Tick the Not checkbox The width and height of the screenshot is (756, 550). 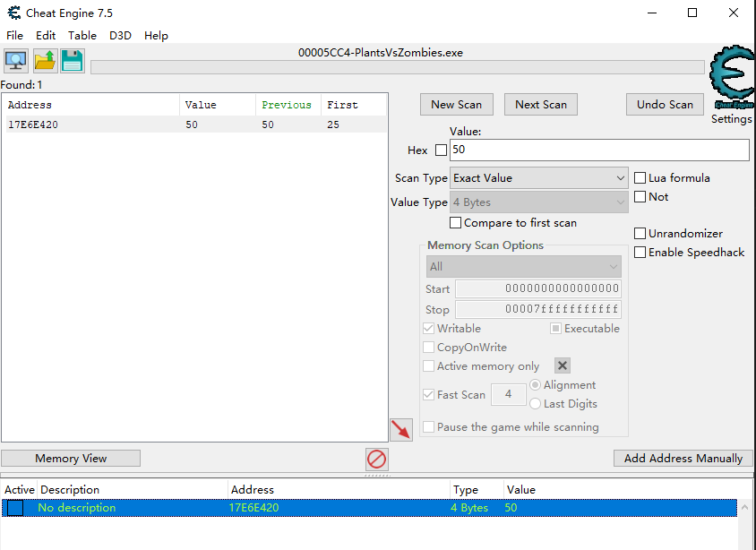tap(640, 197)
